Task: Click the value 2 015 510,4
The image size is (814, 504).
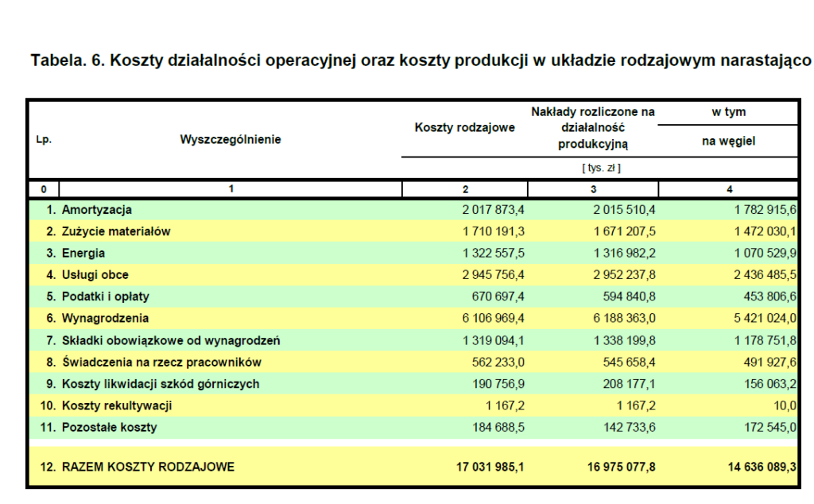Action: [x=624, y=210]
